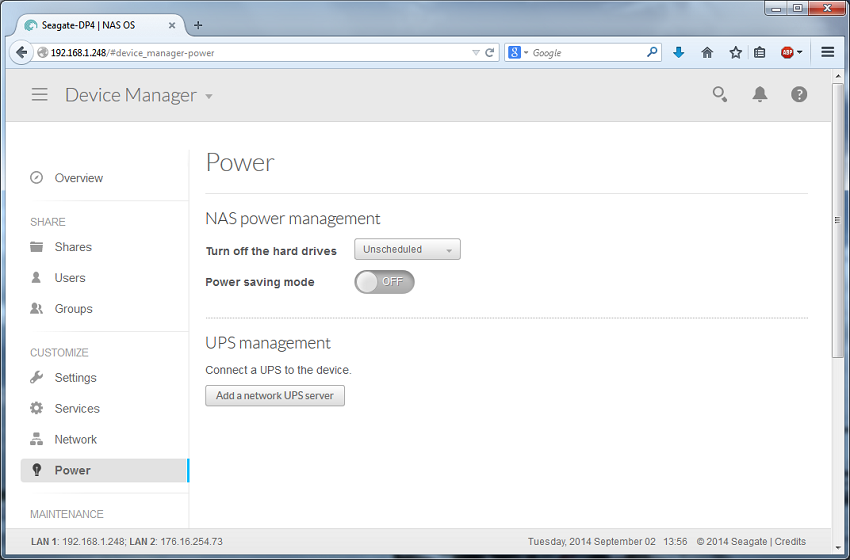Switch to the Seagate-DP4 NAS OS tab

point(100,25)
